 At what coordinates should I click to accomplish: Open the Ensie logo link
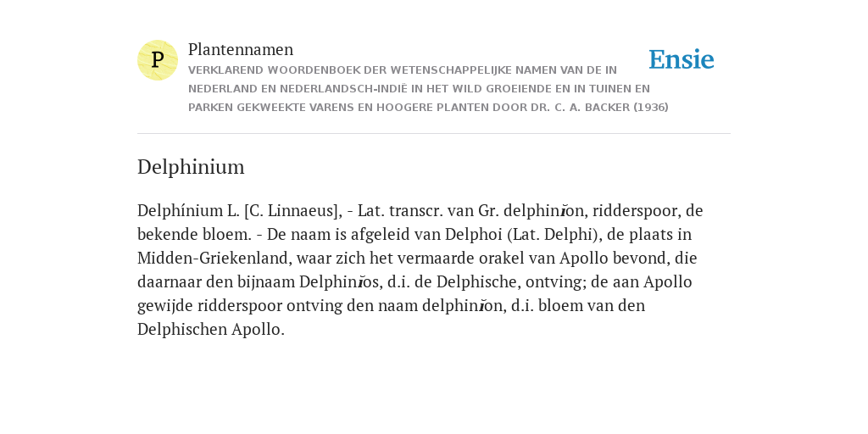(682, 60)
